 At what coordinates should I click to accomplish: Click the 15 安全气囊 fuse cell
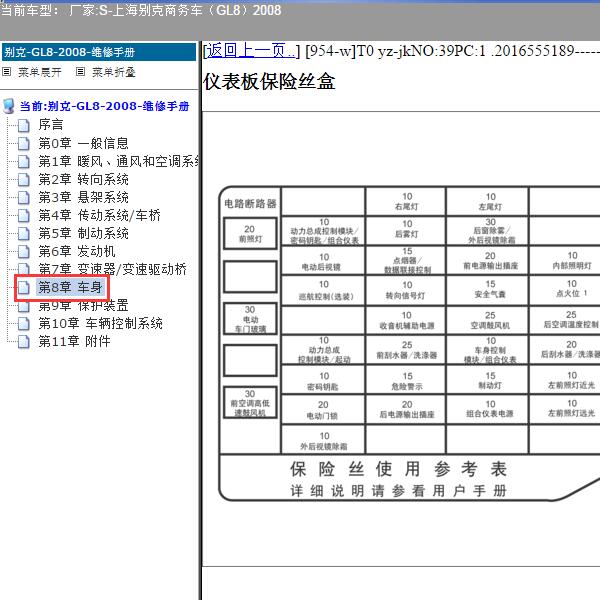[x=488, y=290]
